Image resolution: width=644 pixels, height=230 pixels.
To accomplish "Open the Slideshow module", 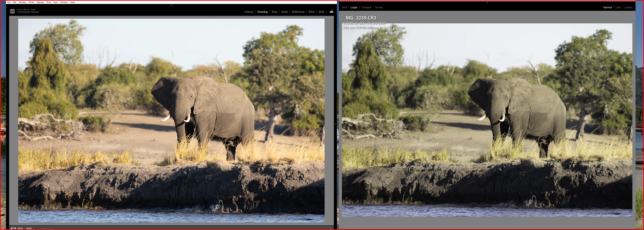I will point(298,12).
